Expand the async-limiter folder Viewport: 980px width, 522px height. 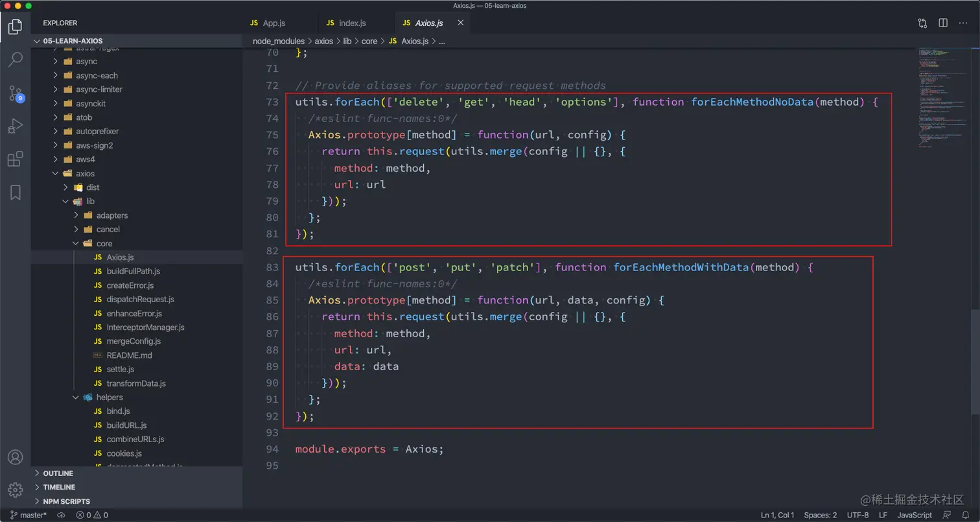[137, 89]
